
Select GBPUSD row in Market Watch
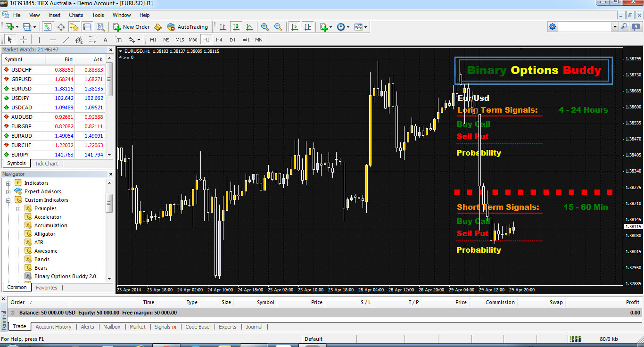pyautogui.click(x=54, y=79)
